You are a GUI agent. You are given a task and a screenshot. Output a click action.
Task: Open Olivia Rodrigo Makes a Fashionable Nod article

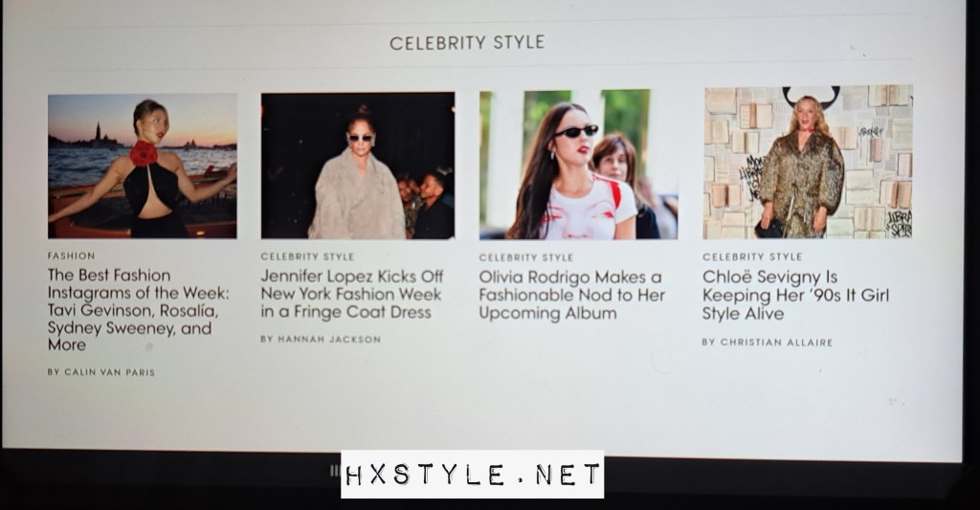click(x=571, y=295)
